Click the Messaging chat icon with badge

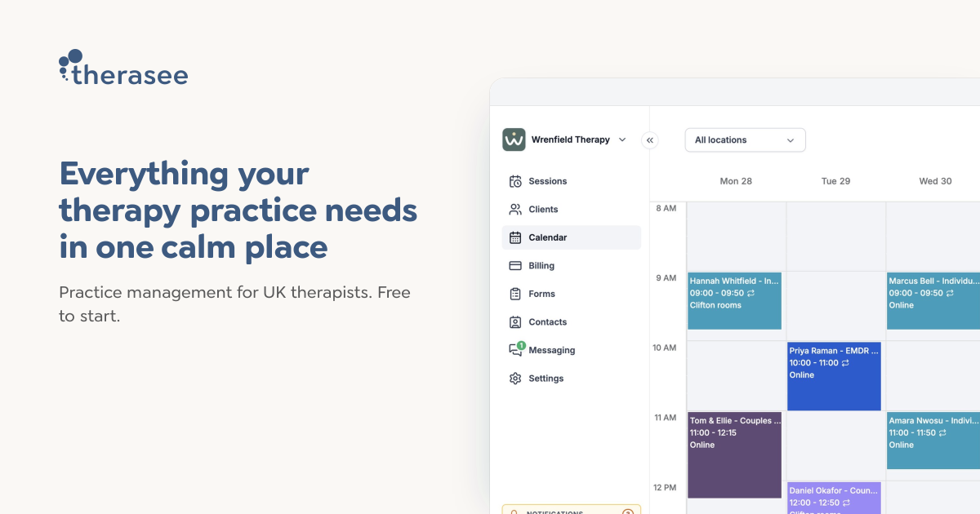click(x=516, y=349)
